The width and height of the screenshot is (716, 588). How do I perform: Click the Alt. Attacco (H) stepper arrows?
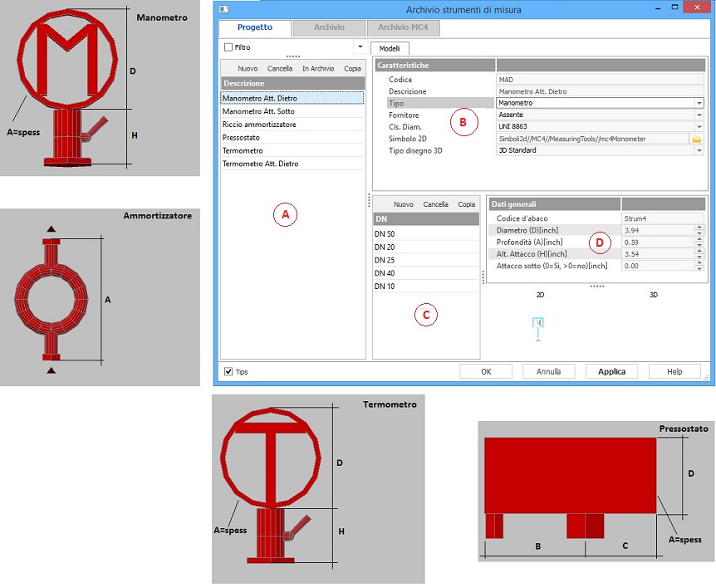click(699, 254)
